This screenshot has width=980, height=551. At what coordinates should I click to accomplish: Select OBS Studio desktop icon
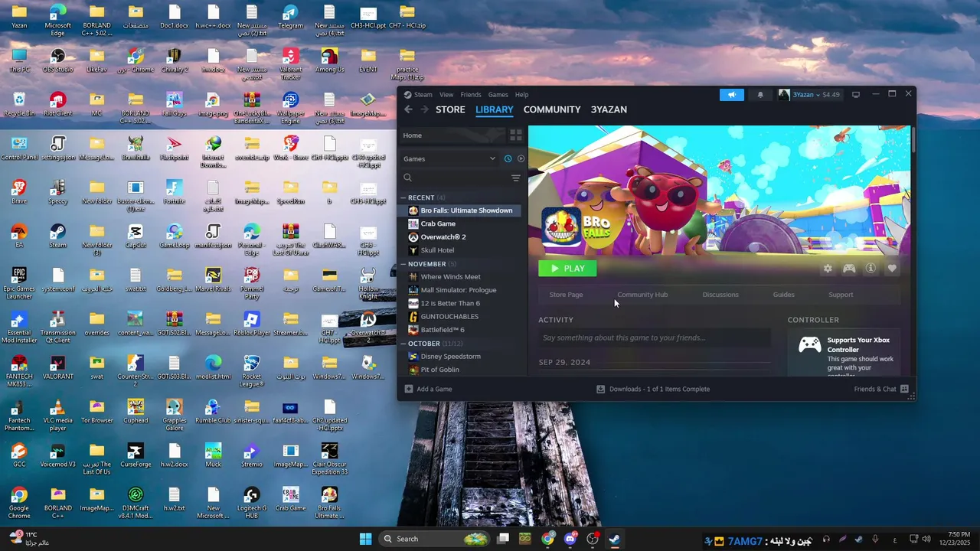coord(58,60)
